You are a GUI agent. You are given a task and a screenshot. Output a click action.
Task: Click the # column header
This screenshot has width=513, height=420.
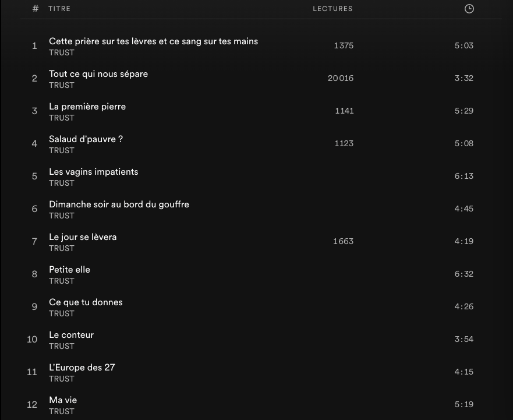pos(36,9)
